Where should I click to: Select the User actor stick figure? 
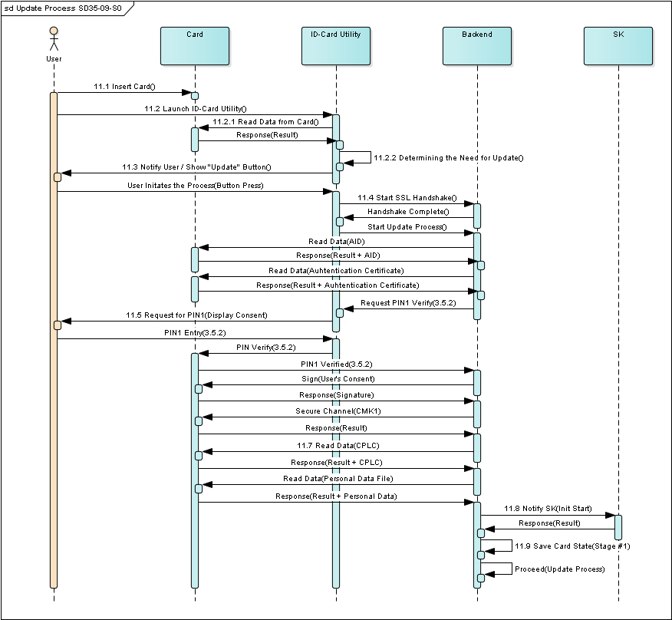[x=54, y=39]
